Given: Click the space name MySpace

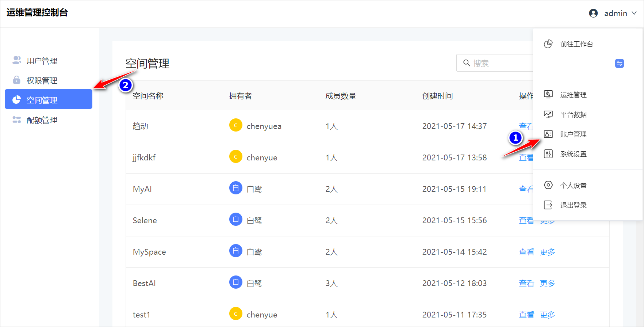Looking at the screenshot, I should click(149, 252).
